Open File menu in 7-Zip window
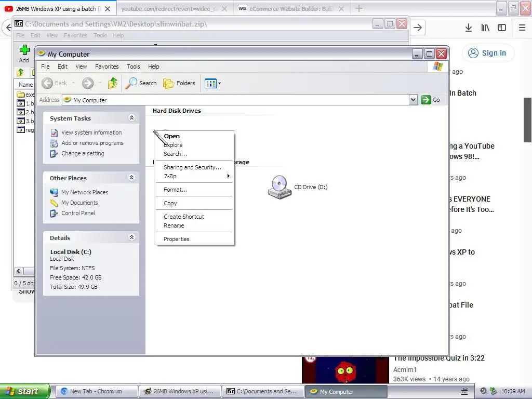Viewport: 532px width, 399px height. click(x=20, y=35)
